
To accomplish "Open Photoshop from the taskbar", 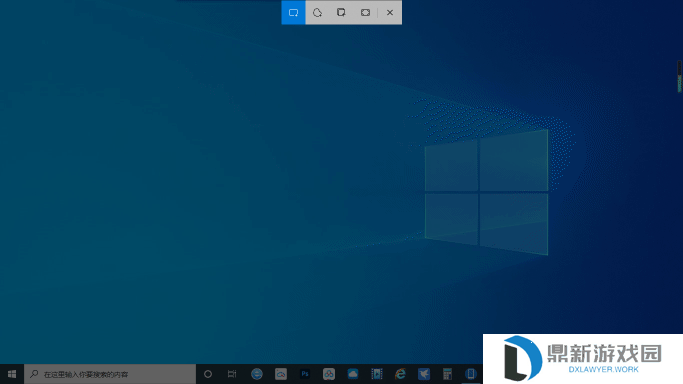I will 305,374.
